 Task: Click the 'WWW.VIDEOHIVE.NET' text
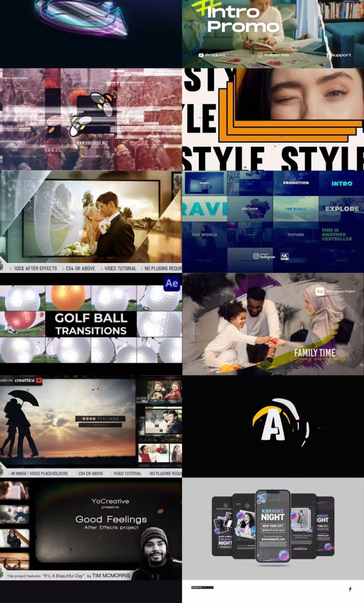[92, 143]
